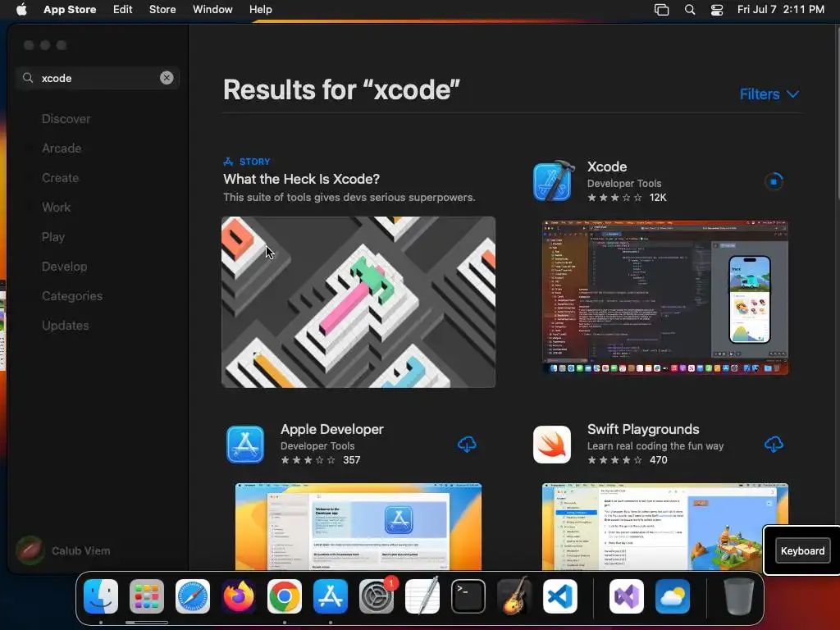
Task: Launch Google Chrome from the Dock
Action: click(x=285, y=596)
